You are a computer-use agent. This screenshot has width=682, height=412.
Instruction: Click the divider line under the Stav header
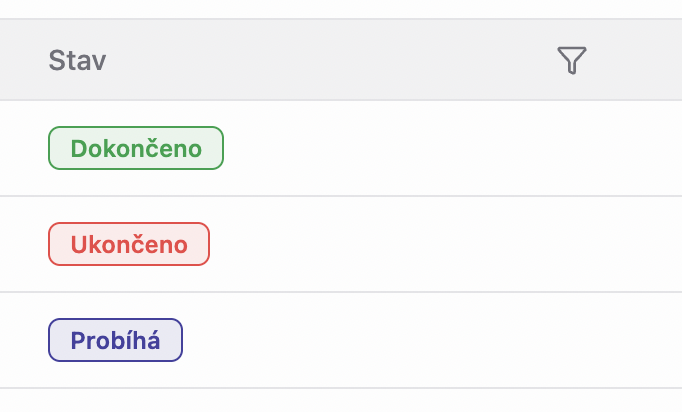tap(340, 100)
